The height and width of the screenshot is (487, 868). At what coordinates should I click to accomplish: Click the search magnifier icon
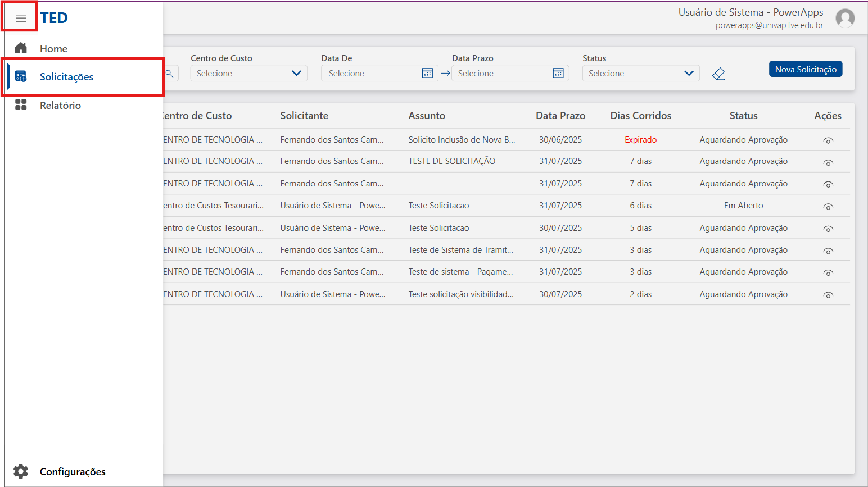click(x=169, y=74)
